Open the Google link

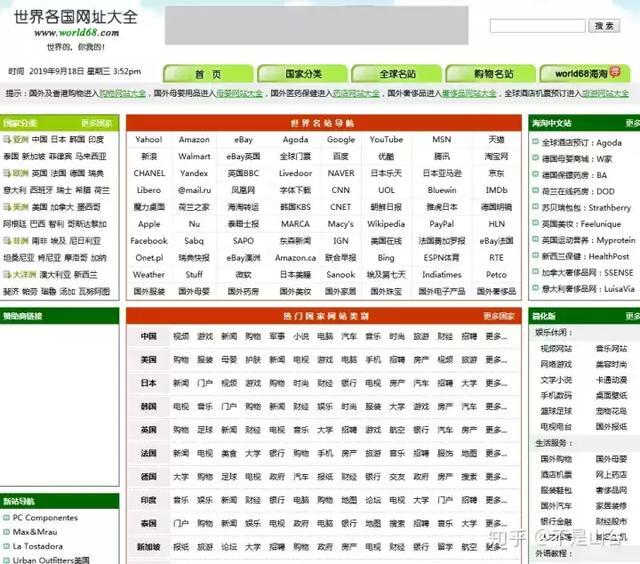pyautogui.click(x=341, y=140)
